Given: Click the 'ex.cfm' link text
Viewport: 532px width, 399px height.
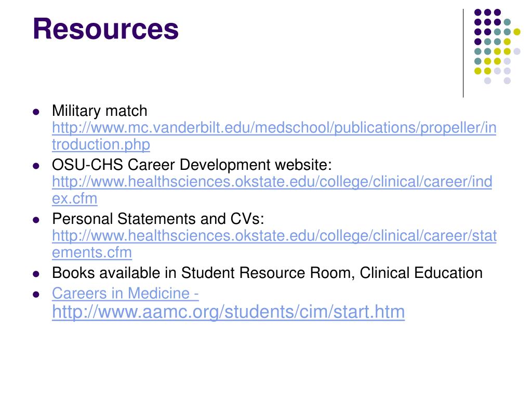Looking at the screenshot, I should (75, 198).
